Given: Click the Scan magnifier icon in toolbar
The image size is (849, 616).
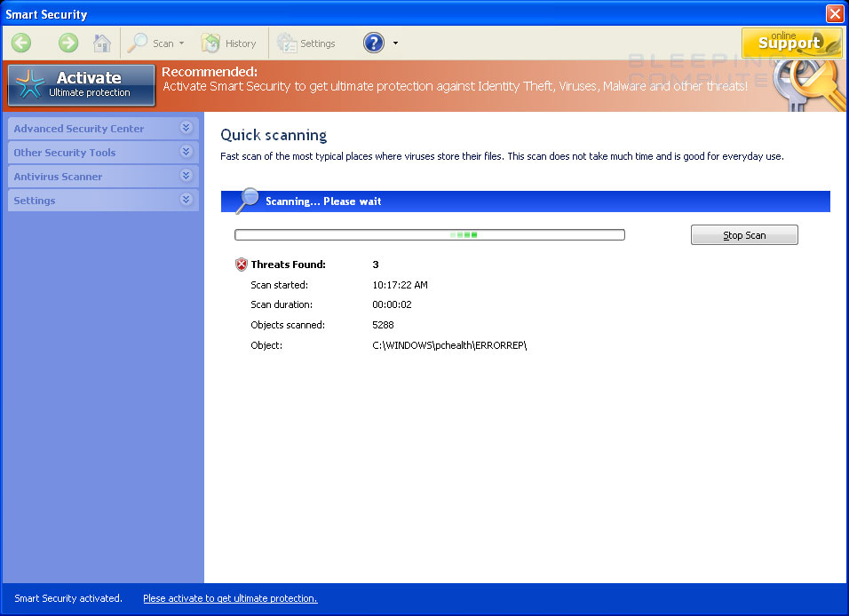Looking at the screenshot, I should (137, 43).
